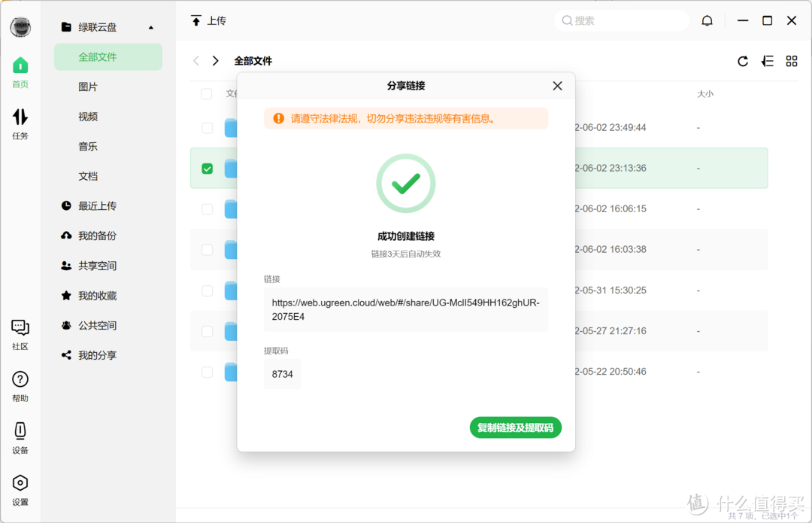812x523 pixels.
Task: Open the notification bell
Action: coord(707,21)
